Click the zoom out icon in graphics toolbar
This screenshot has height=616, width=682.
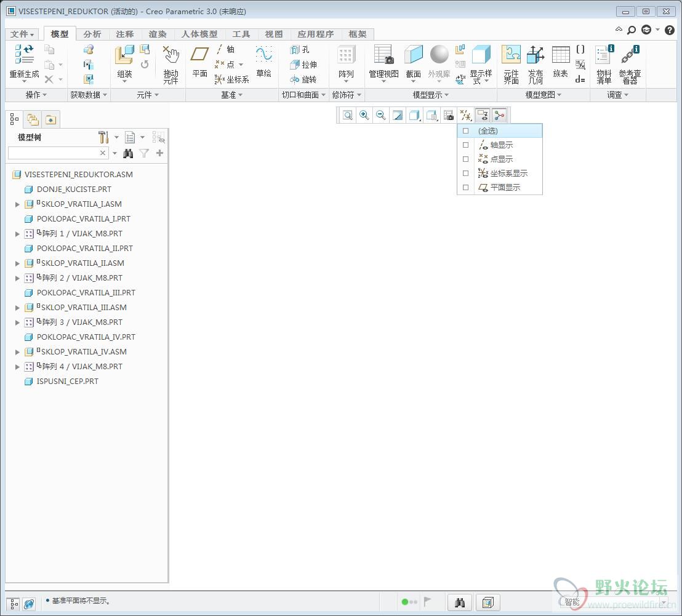tap(380, 115)
